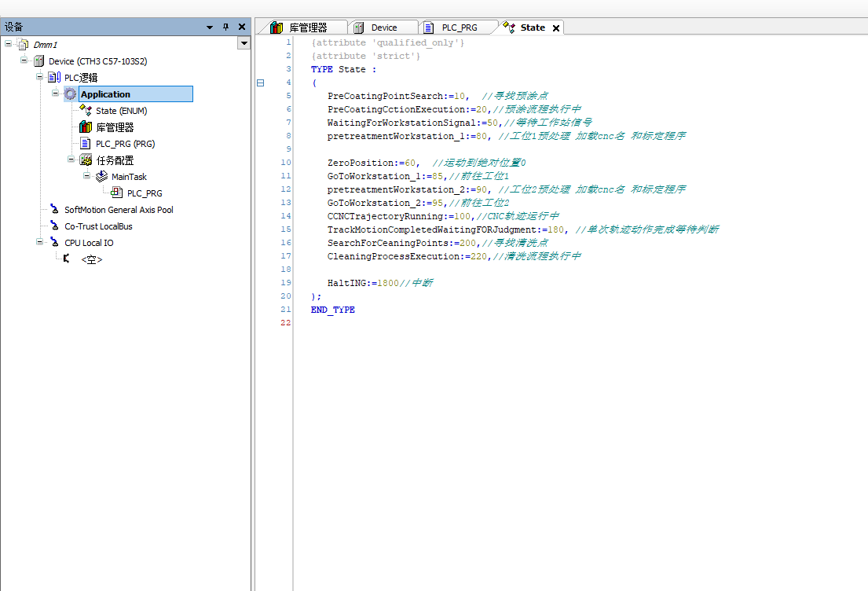The image size is (868, 591).
Task: Click TYPE State declaration line
Action: (x=343, y=69)
